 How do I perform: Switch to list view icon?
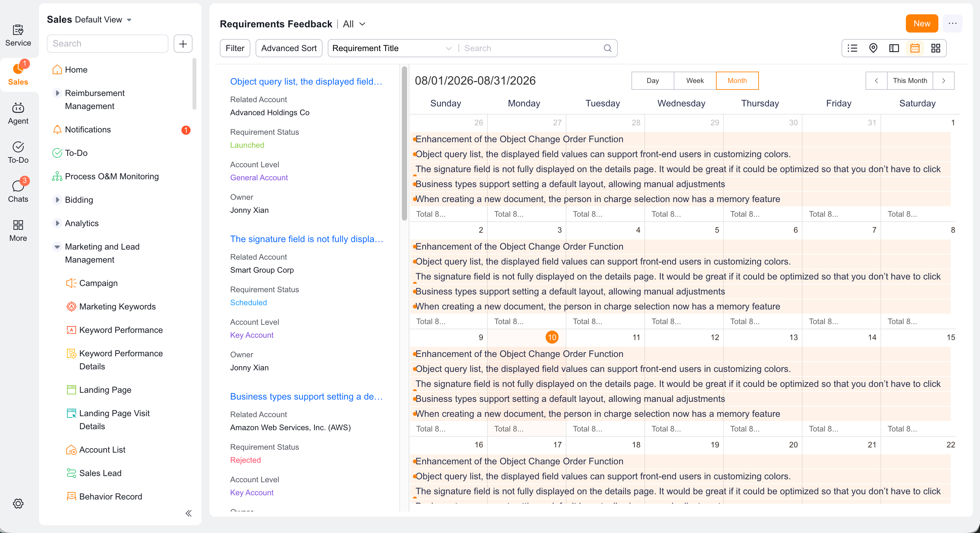pyautogui.click(x=852, y=48)
